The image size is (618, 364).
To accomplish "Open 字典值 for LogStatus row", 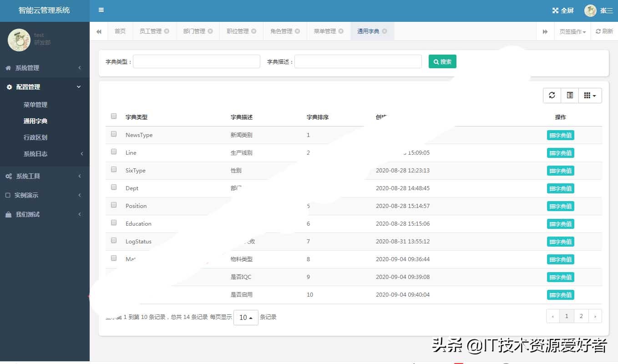I will (x=561, y=242).
